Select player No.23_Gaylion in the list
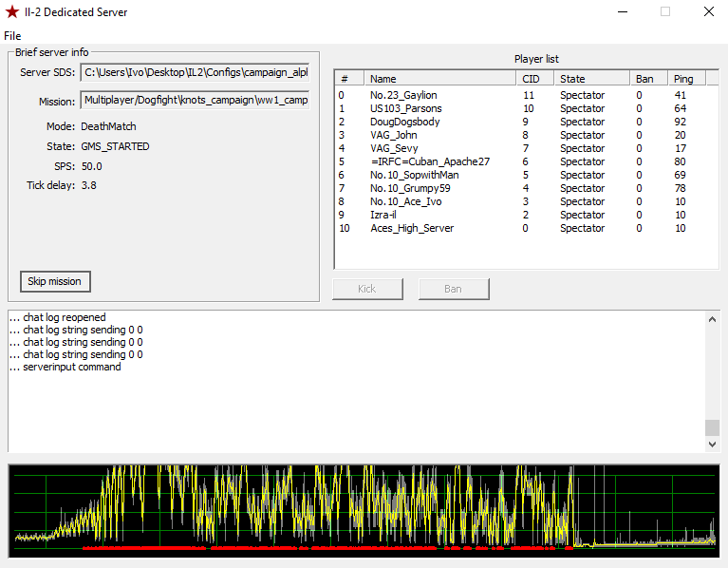The image size is (728, 568). tap(403, 95)
